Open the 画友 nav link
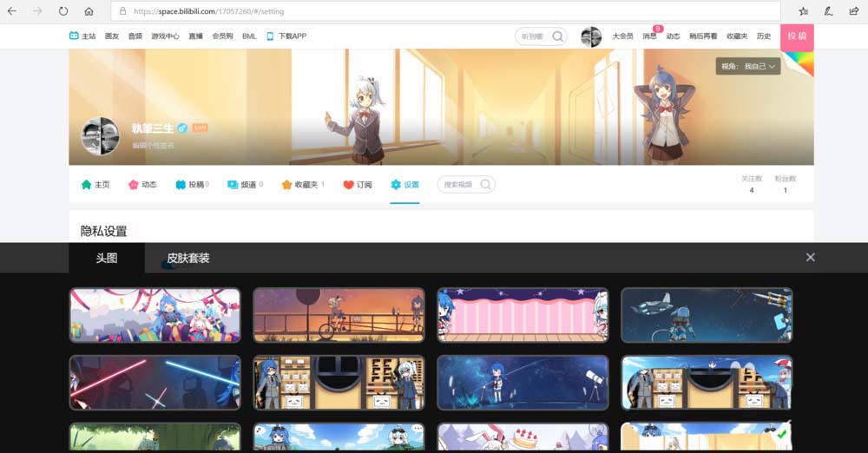 (x=112, y=36)
